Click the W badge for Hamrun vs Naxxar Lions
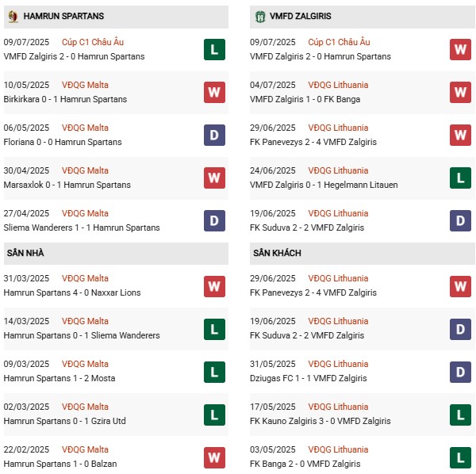Viewport: 476px width, 474px height. click(214, 285)
